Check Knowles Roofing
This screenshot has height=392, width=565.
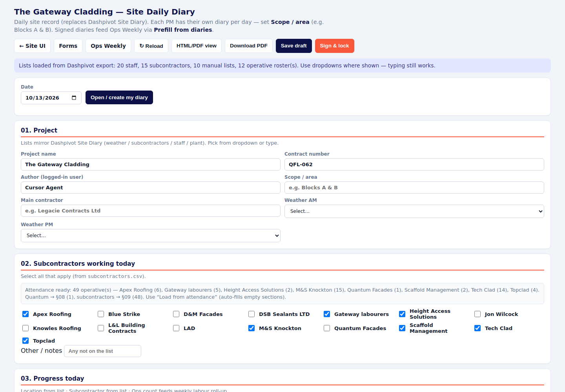pyautogui.click(x=26, y=328)
